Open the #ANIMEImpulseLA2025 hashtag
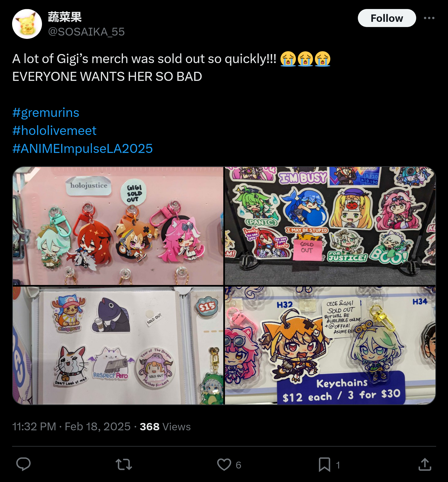The image size is (448, 482). pyautogui.click(x=82, y=148)
